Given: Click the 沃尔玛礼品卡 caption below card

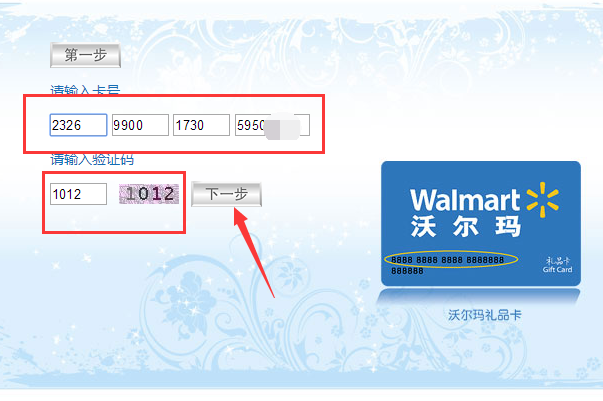Looking at the screenshot, I should [485, 315].
